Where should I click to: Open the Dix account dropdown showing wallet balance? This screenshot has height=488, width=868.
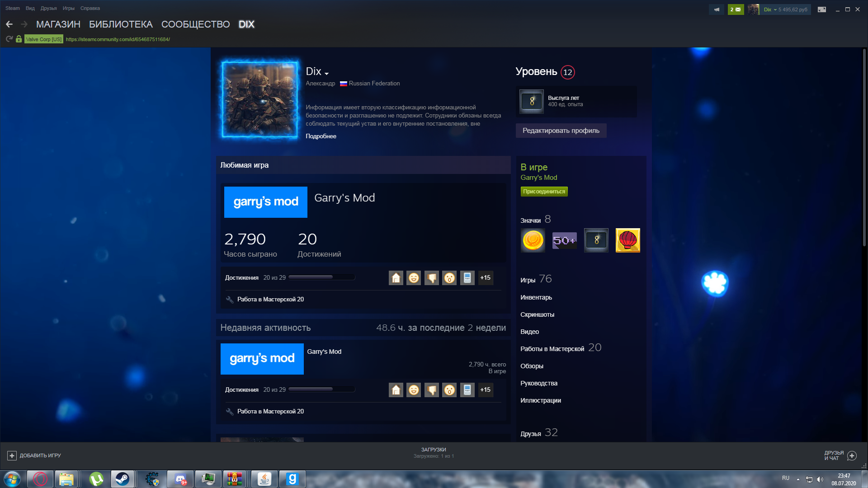(786, 9)
